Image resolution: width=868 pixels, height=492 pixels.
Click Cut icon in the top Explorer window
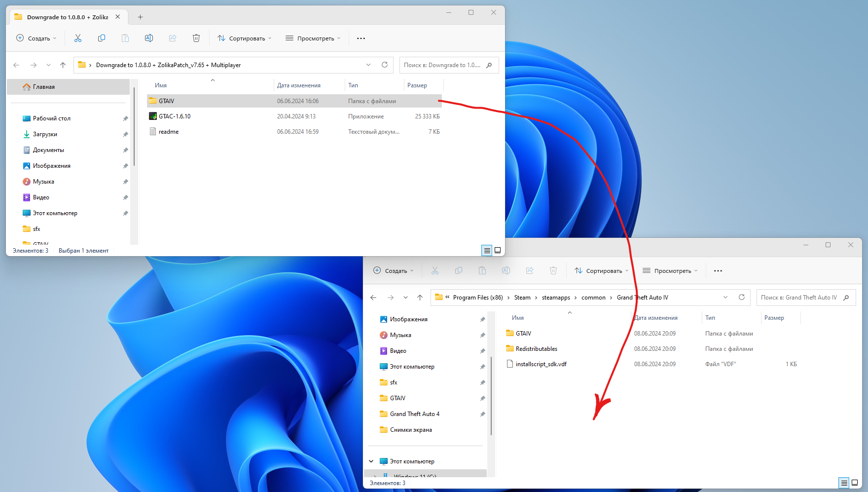coord(78,38)
